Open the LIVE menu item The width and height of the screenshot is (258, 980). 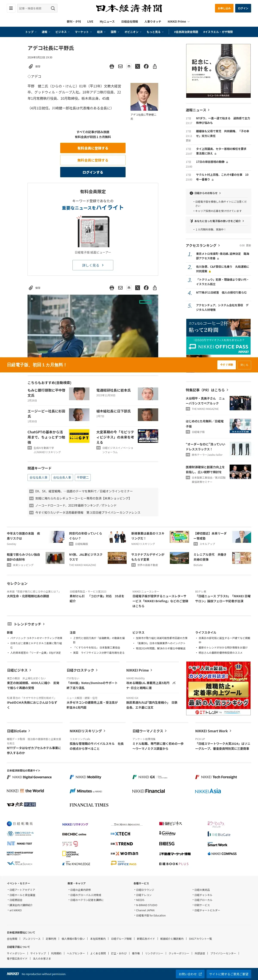[90, 22]
